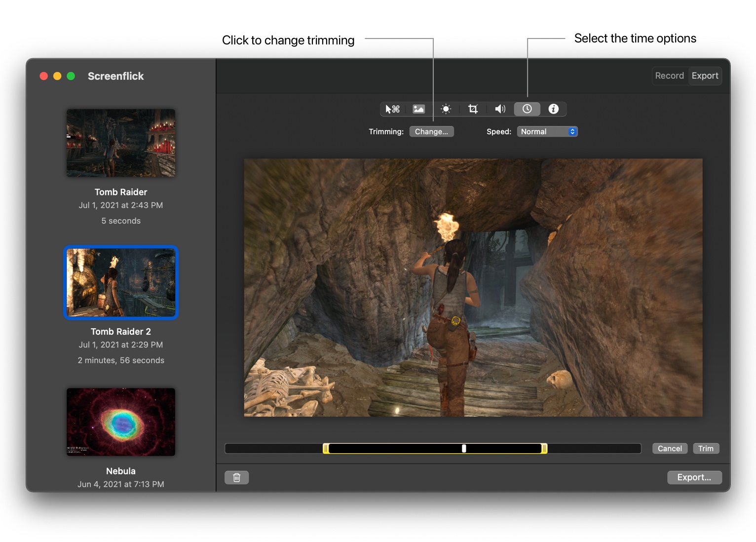Click the right yellow trim handle
Viewport: 756px width, 542px height.
coord(544,448)
